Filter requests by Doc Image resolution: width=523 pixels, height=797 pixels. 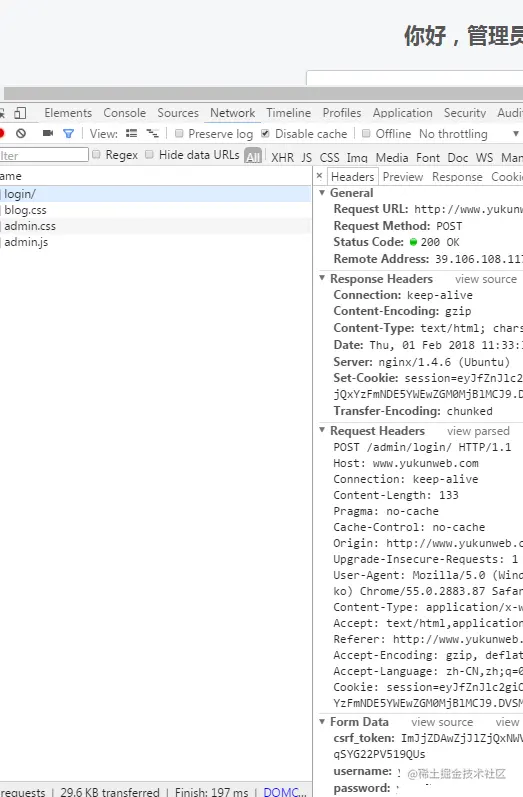pyautogui.click(x=457, y=158)
